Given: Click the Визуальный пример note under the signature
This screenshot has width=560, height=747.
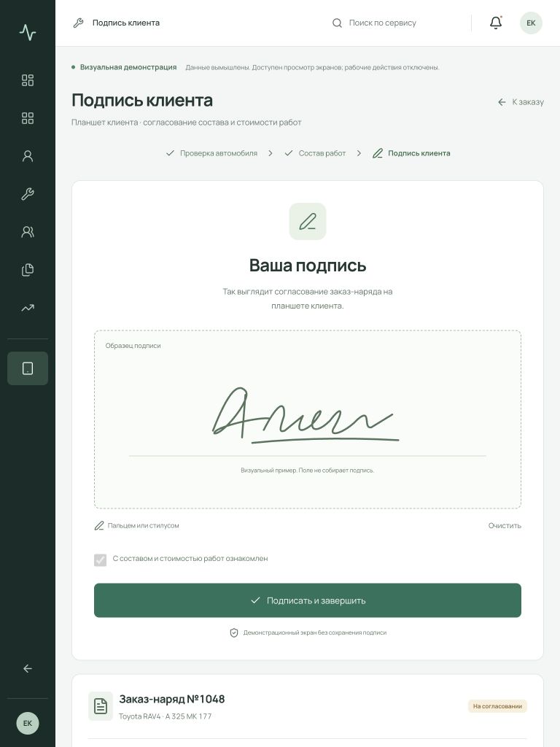Looking at the screenshot, I should [308, 471].
